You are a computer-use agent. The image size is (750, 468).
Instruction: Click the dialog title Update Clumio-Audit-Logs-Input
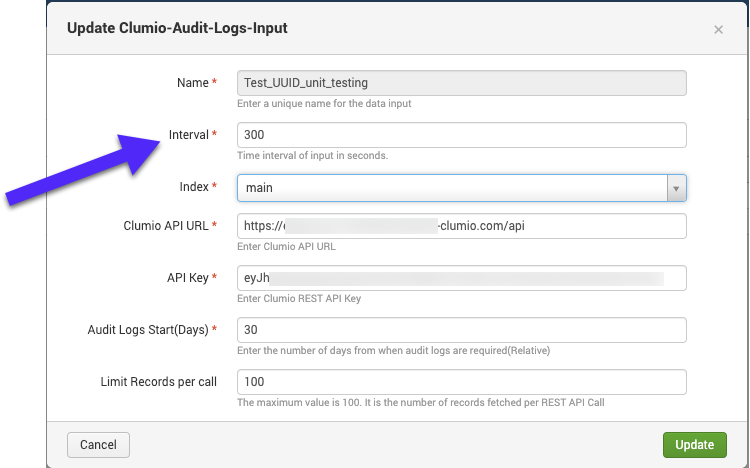[177, 28]
